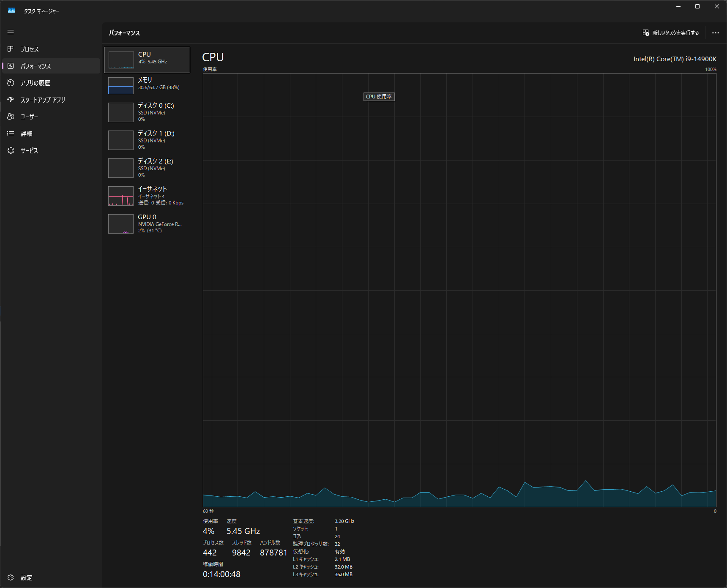This screenshot has width=727, height=588.
Task: Open the ユーザー page icon
Action: [x=11, y=117]
